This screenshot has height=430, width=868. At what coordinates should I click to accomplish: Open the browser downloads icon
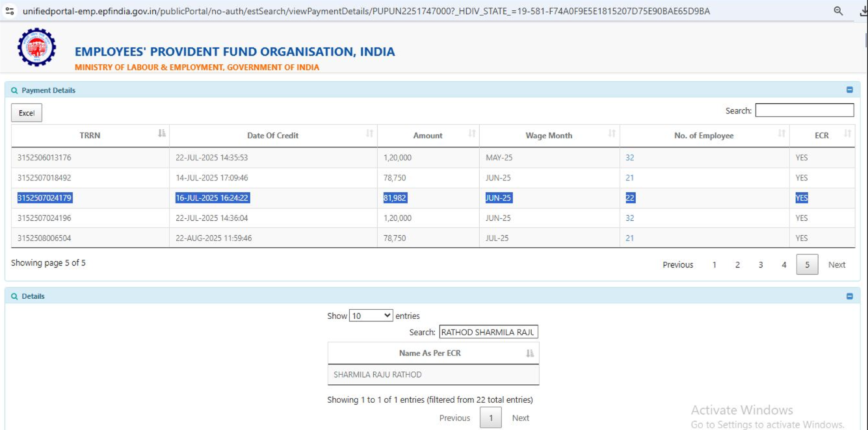click(x=863, y=11)
